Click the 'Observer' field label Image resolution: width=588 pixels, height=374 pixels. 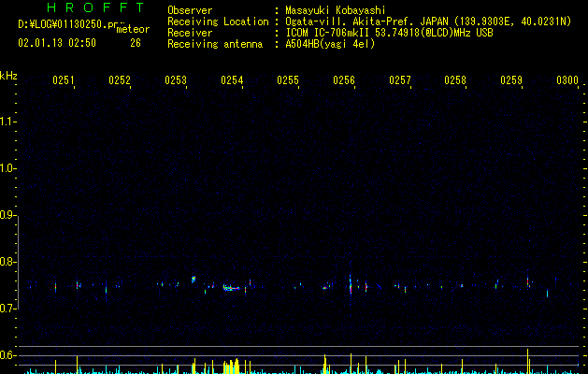click(190, 10)
